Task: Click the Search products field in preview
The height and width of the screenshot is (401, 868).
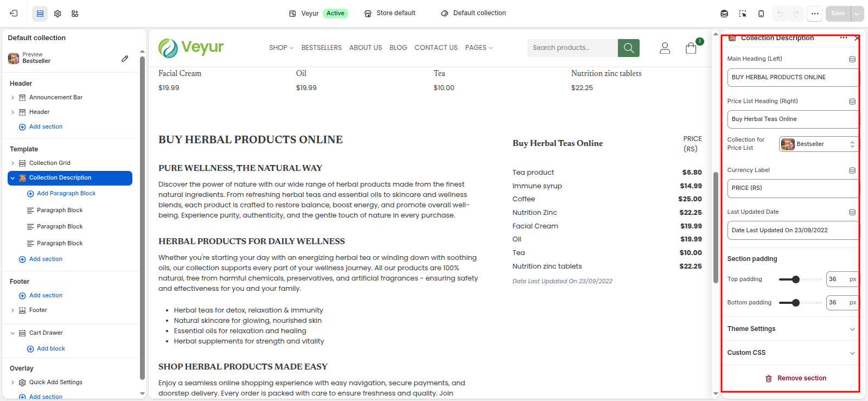Action: [572, 48]
